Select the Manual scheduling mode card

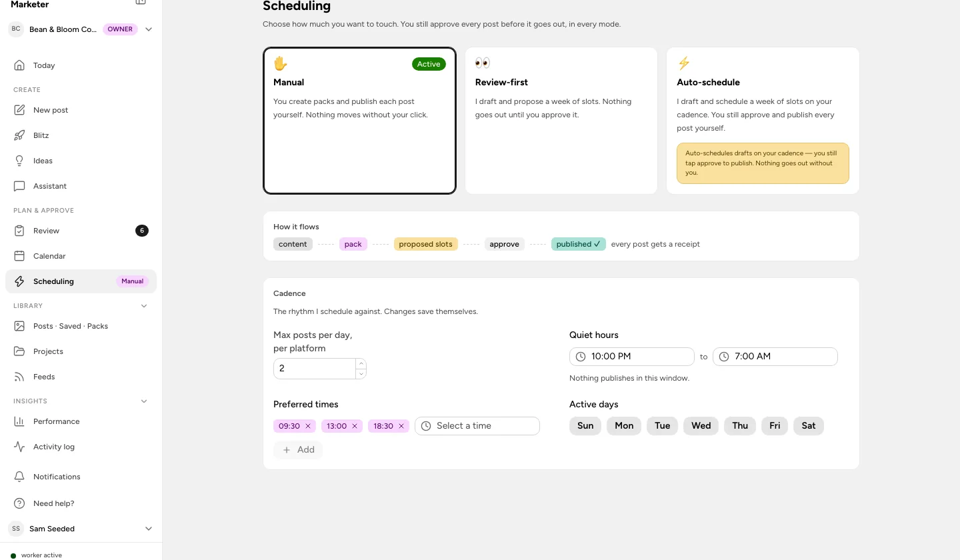pyautogui.click(x=359, y=121)
